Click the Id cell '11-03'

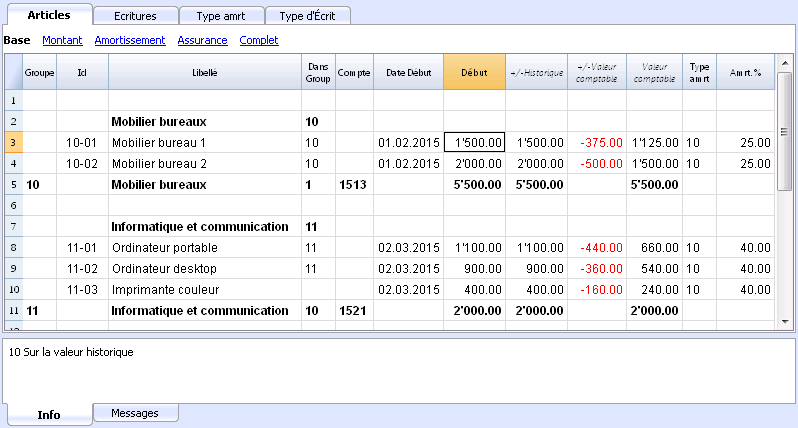click(x=82, y=290)
